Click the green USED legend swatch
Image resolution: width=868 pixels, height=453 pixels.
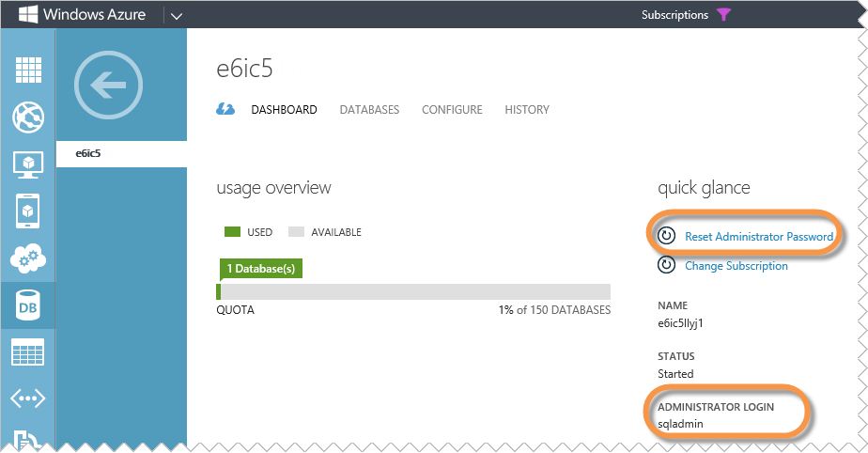(x=233, y=231)
